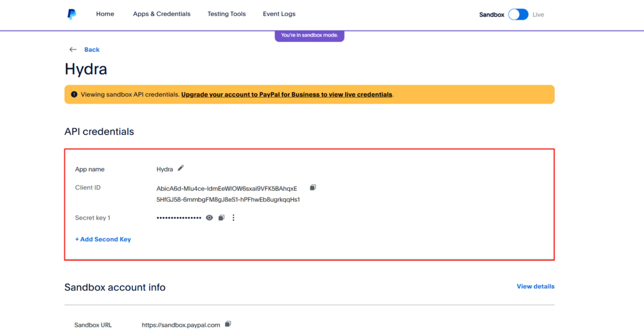Screen dimensions: 644x330
Task: Click the back arrow icon
Action: click(73, 50)
